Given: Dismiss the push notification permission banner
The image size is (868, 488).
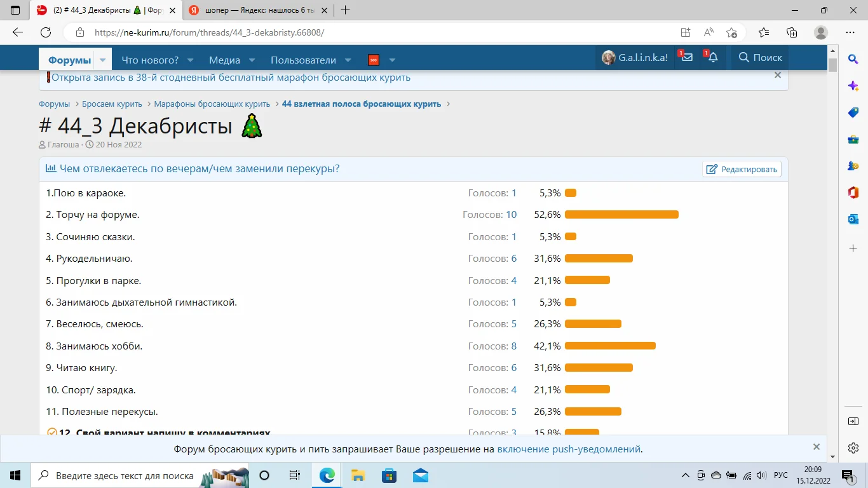Looking at the screenshot, I should tap(817, 447).
